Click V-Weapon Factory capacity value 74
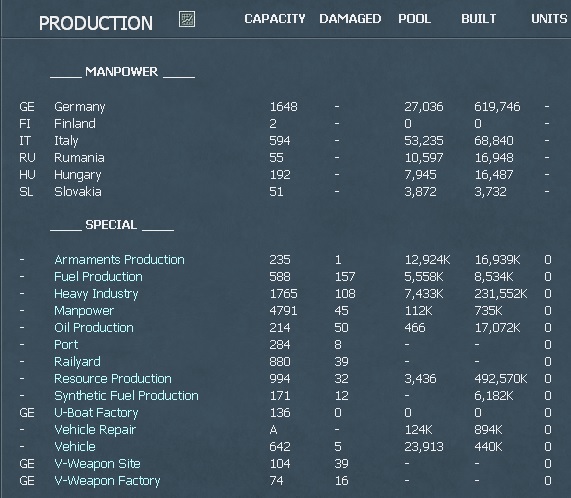The width and height of the screenshot is (571, 498). 276,481
